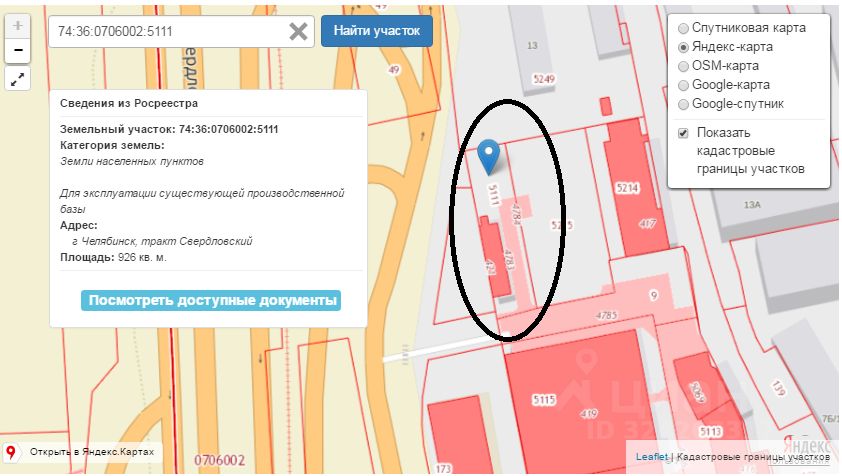Click building number 13 on map
The image size is (842, 476).
point(532,46)
